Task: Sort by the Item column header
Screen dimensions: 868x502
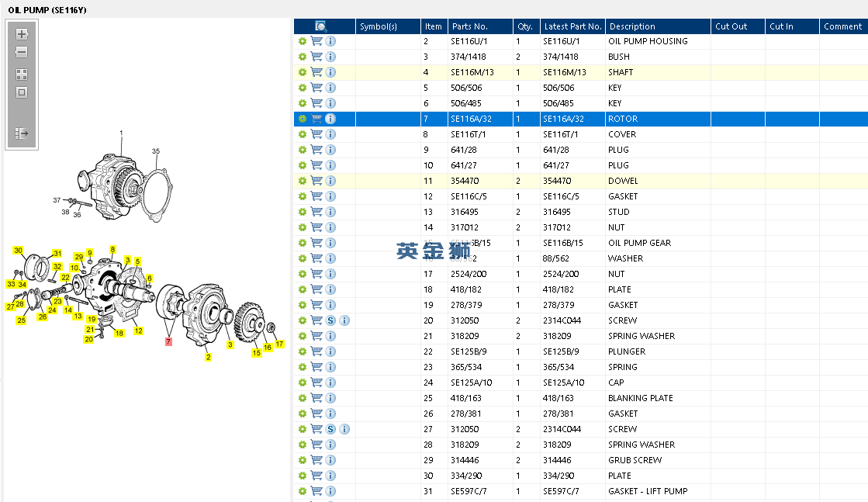Action: click(434, 26)
